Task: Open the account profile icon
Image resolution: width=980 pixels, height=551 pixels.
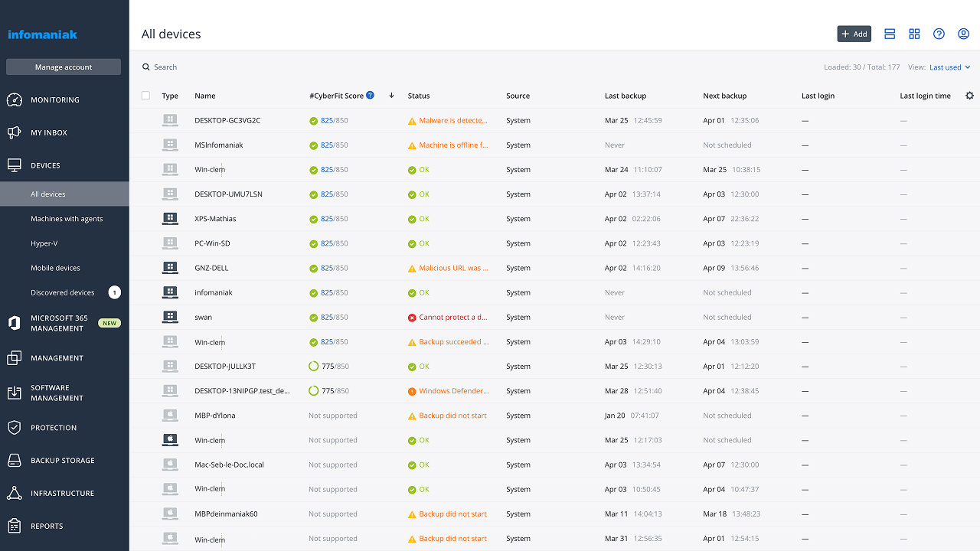Action: [x=963, y=34]
